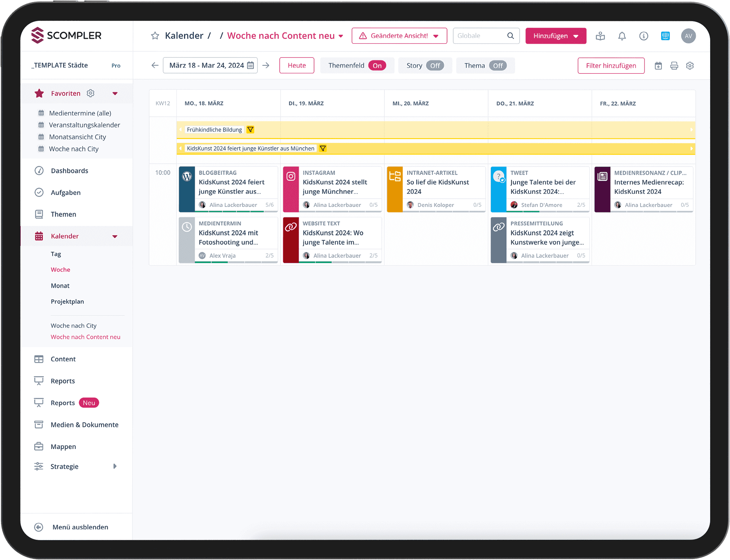Select the calendar settings gear icon
Image resolution: width=730 pixels, height=560 pixels.
click(x=690, y=65)
